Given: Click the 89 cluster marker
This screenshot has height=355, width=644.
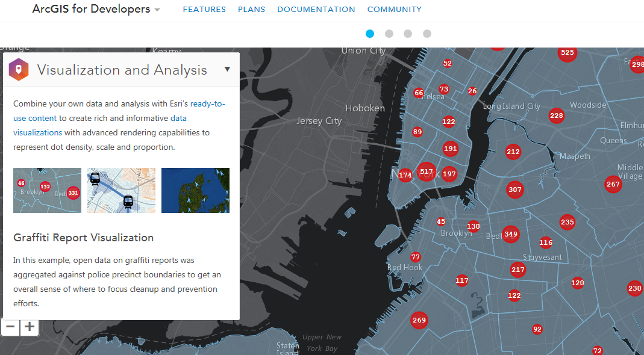Looking at the screenshot, I should click(417, 132).
